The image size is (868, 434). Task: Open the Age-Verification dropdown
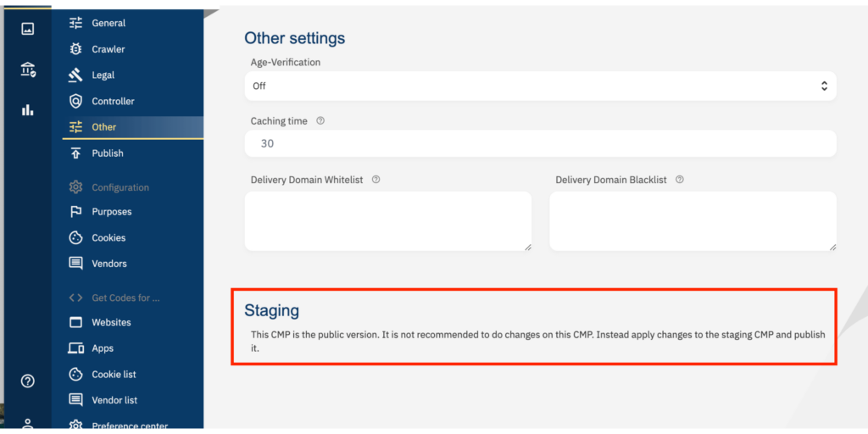point(540,86)
